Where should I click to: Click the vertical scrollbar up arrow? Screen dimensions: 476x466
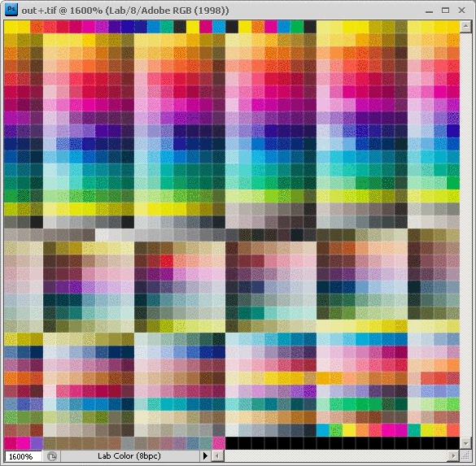(x=465, y=26)
